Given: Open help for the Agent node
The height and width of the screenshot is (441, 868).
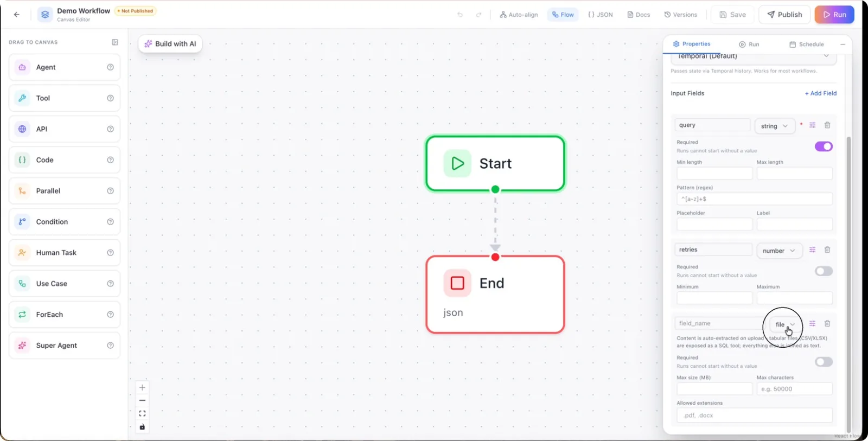Looking at the screenshot, I should pos(111,67).
